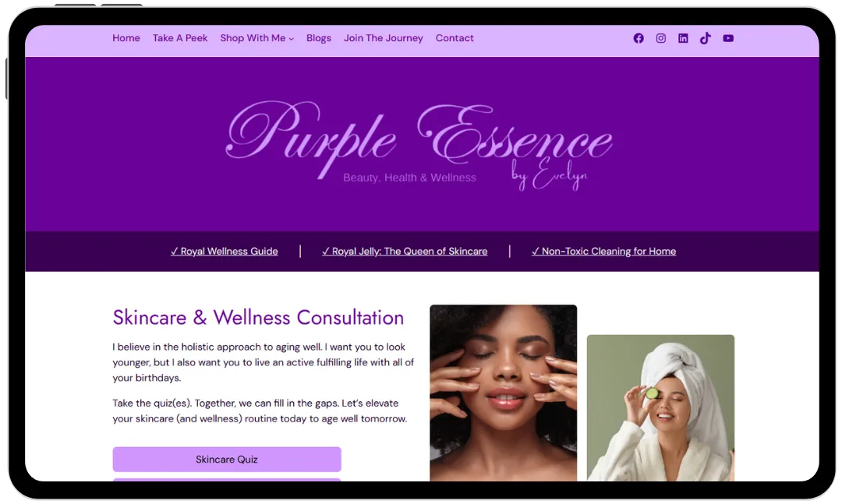Start the Skincare Quiz button
Image resolution: width=842 pixels, height=504 pixels.
[227, 460]
